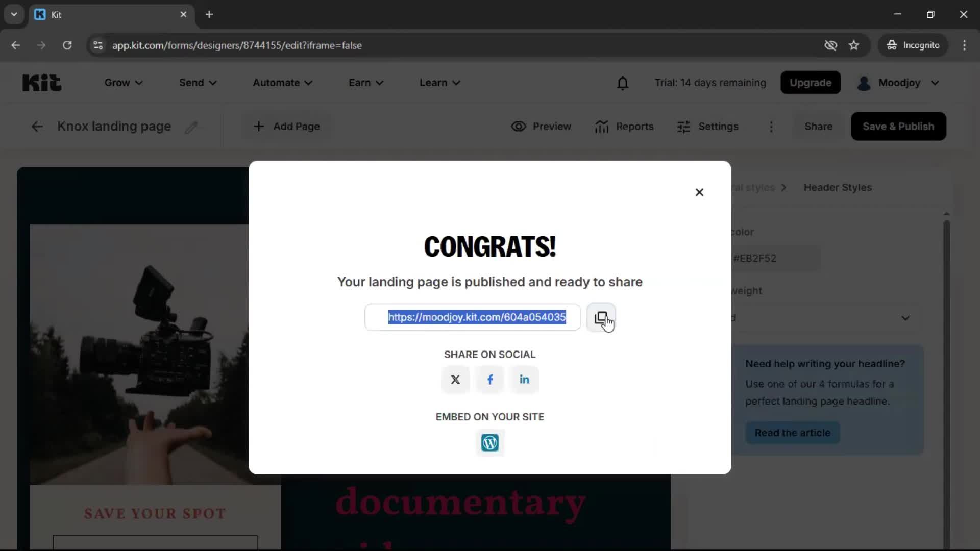
Task: Open the notifications bell
Action: [x=623, y=83]
